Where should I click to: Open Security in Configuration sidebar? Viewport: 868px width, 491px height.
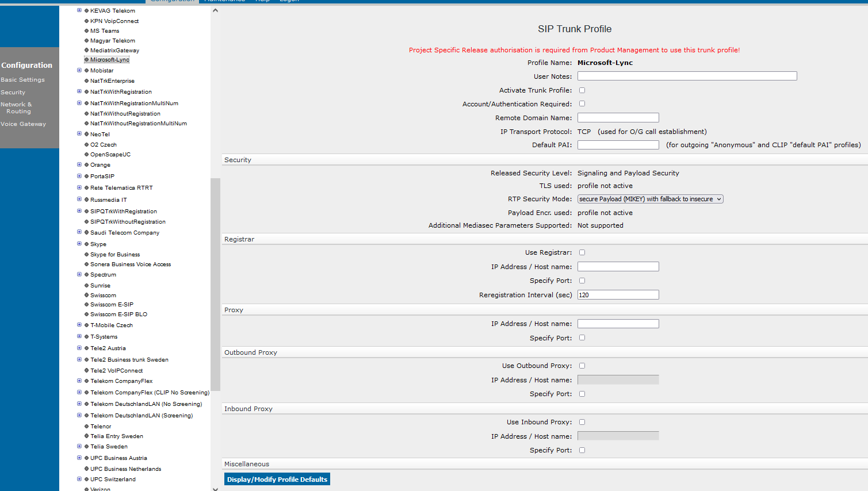point(13,93)
